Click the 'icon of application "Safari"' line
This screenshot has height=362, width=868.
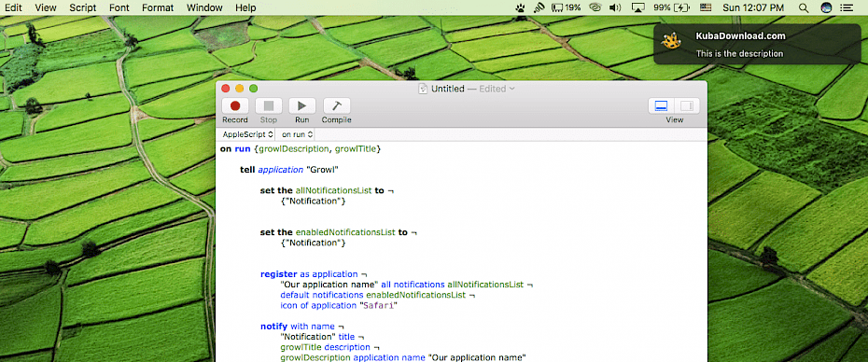[x=340, y=305]
